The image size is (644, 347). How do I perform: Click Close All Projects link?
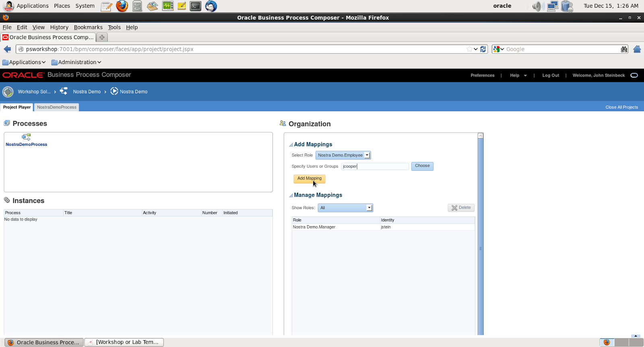(622, 107)
